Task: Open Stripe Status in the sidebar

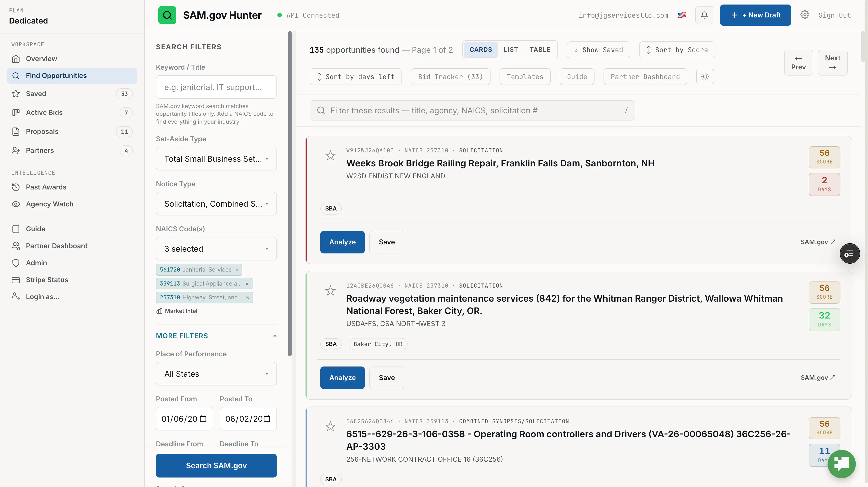Action: 72,280
